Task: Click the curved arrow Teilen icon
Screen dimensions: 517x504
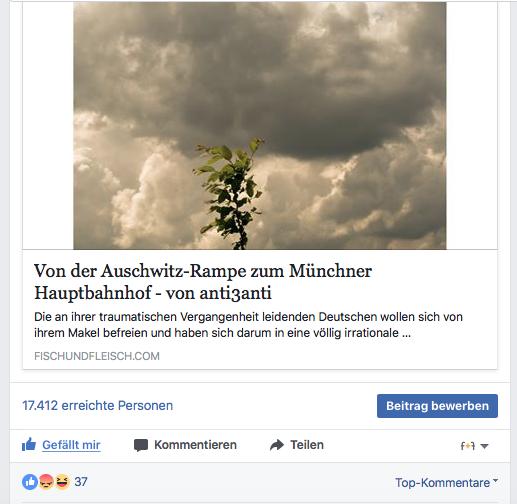Action: 277,445
